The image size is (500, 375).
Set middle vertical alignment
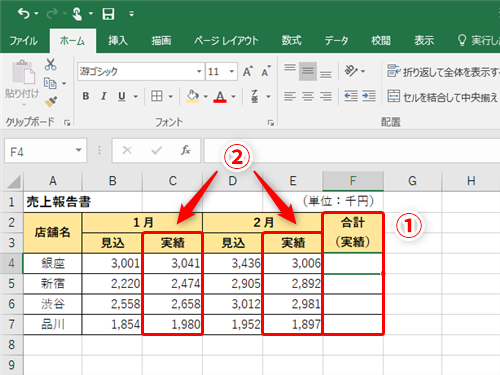coord(308,71)
